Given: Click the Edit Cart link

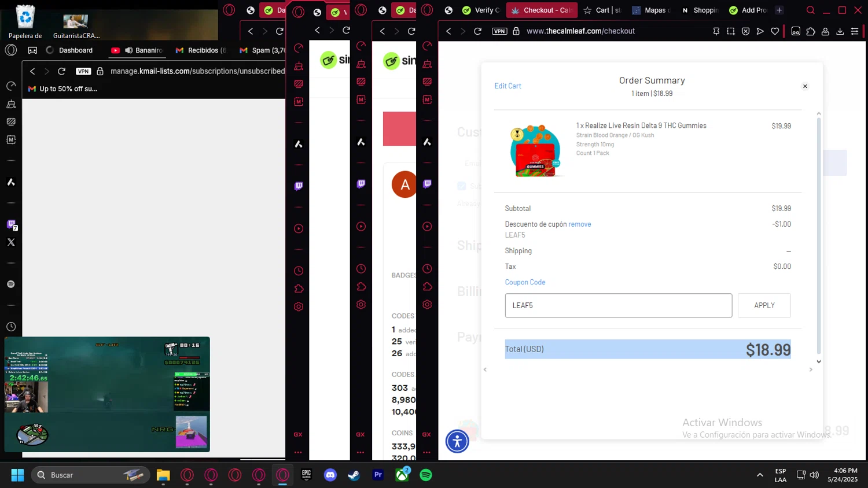Looking at the screenshot, I should tap(507, 86).
